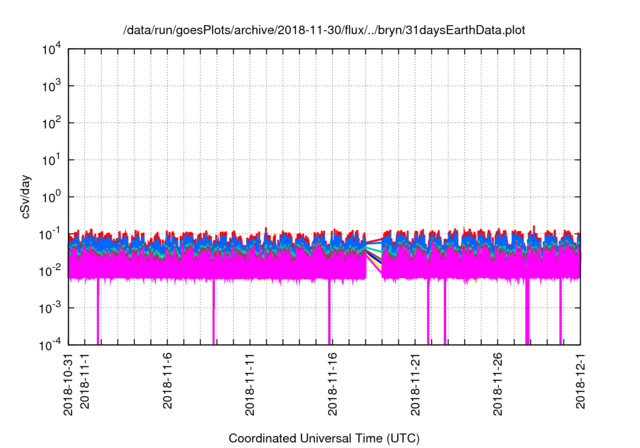Click the 2018-11-21 date label
This screenshot has height=448, width=640.
coord(415,385)
